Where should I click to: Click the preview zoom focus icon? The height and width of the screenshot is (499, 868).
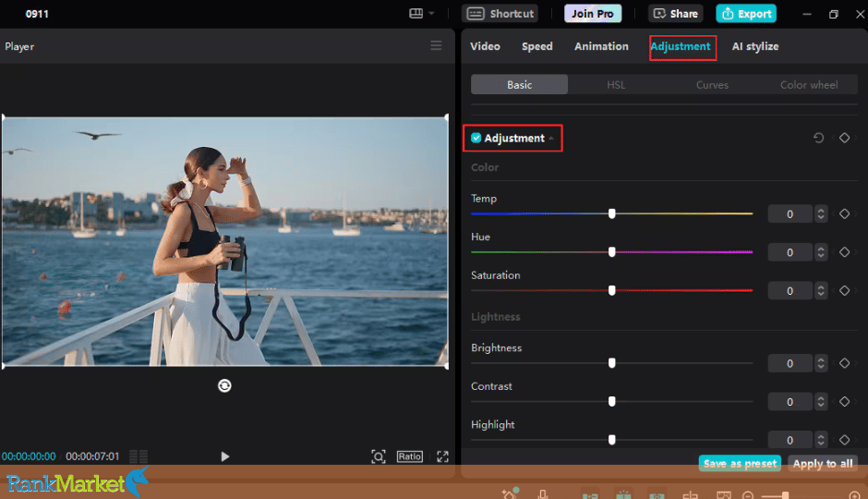[378, 456]
